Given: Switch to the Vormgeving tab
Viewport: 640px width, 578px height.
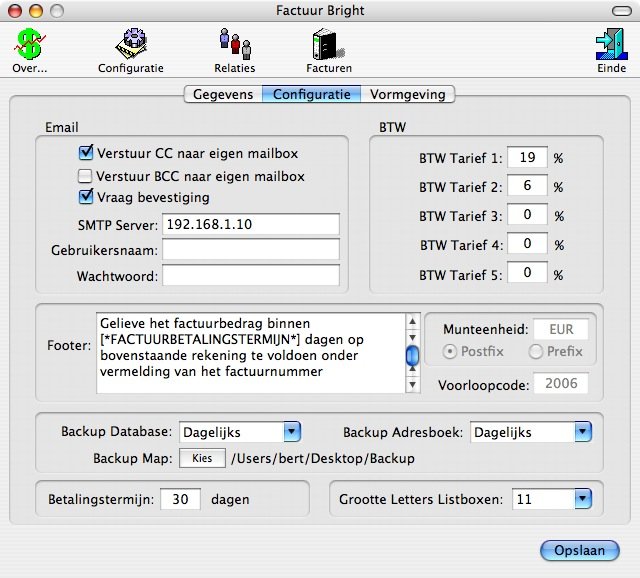Looking at the screenshot, I should tap(408, 94).
